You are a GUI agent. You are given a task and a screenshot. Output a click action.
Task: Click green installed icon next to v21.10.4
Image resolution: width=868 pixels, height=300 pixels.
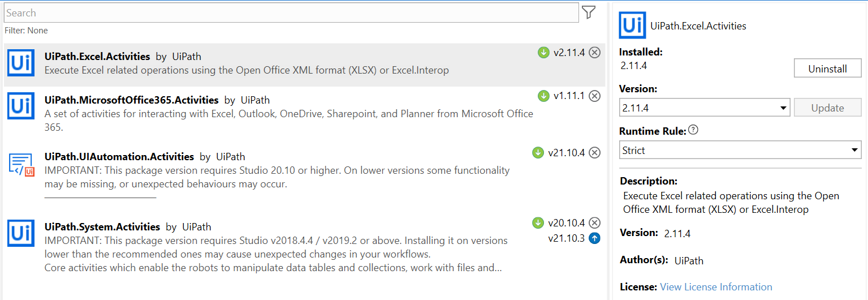[538, 152]
